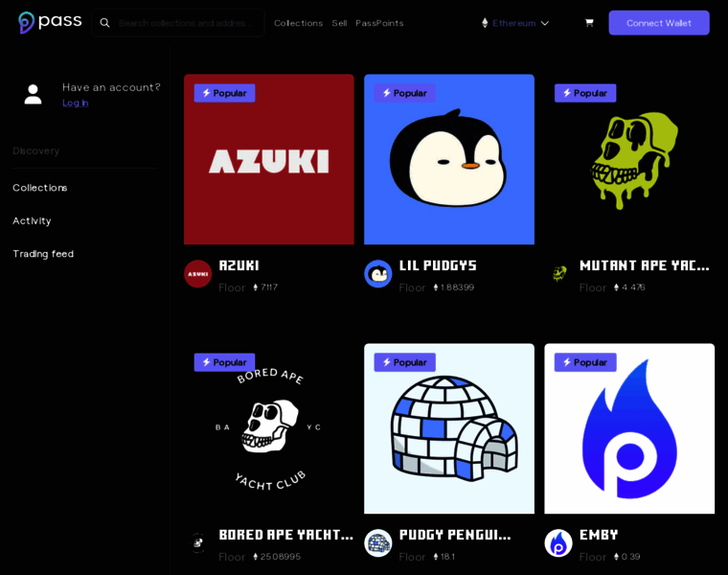Select Trading feed in the sidebar
Viewport: 728px width, 575px height.
coord(43,254)
